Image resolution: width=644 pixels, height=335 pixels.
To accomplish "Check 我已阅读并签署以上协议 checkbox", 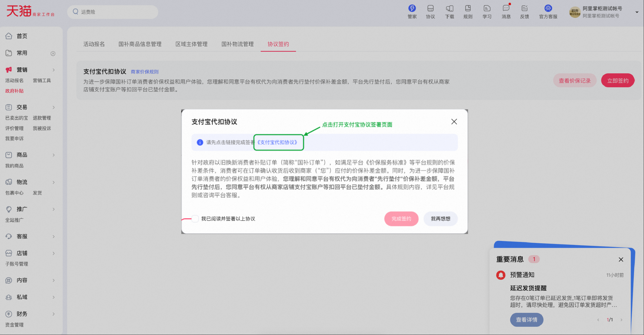I will pyautogui.click(x=195, y=219).
